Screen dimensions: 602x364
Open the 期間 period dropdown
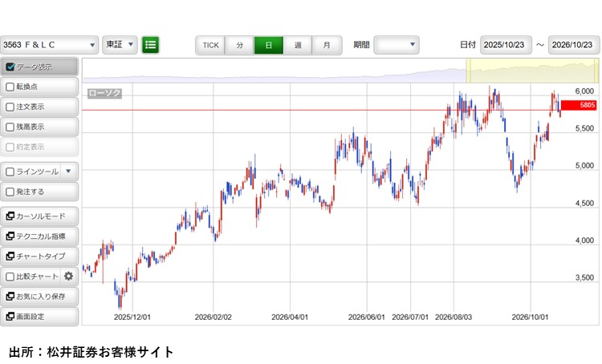397,45
